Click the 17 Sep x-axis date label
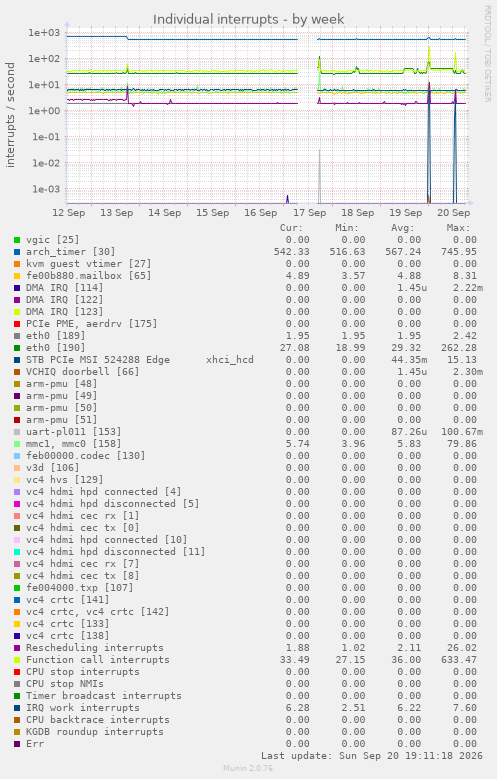The width and height of the screenshot is (497, 779). 310,213
